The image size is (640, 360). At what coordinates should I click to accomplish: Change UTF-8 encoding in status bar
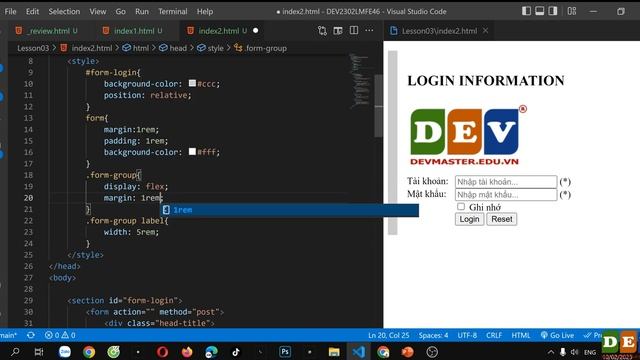[x=467, y=335]
